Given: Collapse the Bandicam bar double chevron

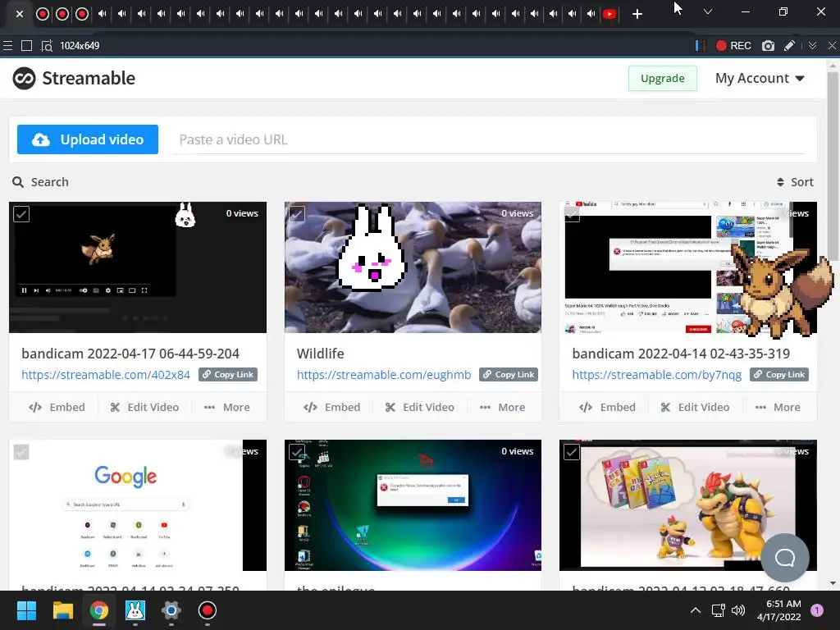Looking at the screenshot, I should coord(813,46).
